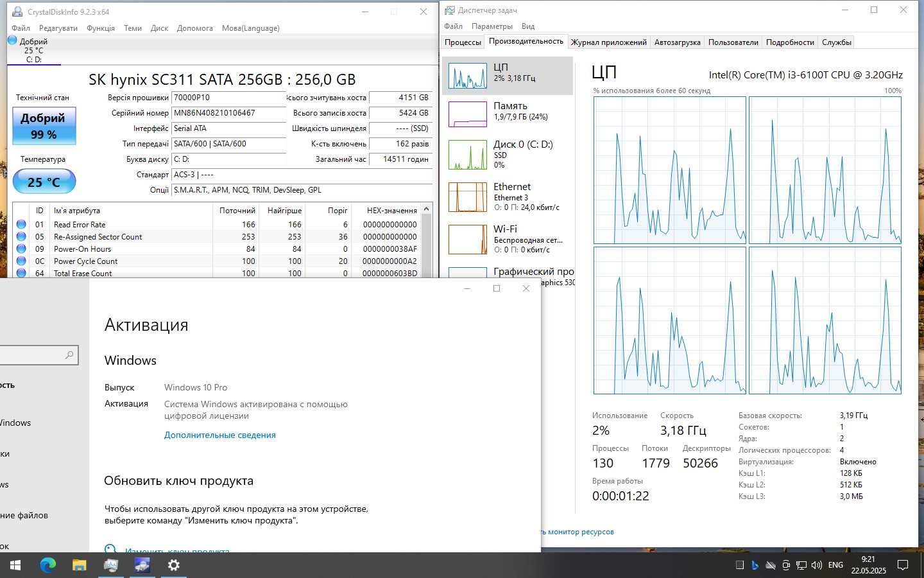Click blue status circle for Read Error Rate
This screenshot has height=578, width=924.
(21, 224)
